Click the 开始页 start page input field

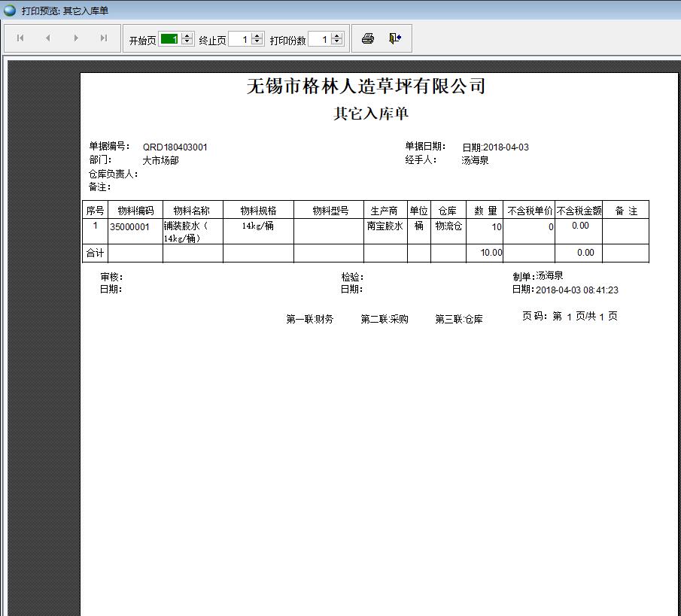coord(169,39)
